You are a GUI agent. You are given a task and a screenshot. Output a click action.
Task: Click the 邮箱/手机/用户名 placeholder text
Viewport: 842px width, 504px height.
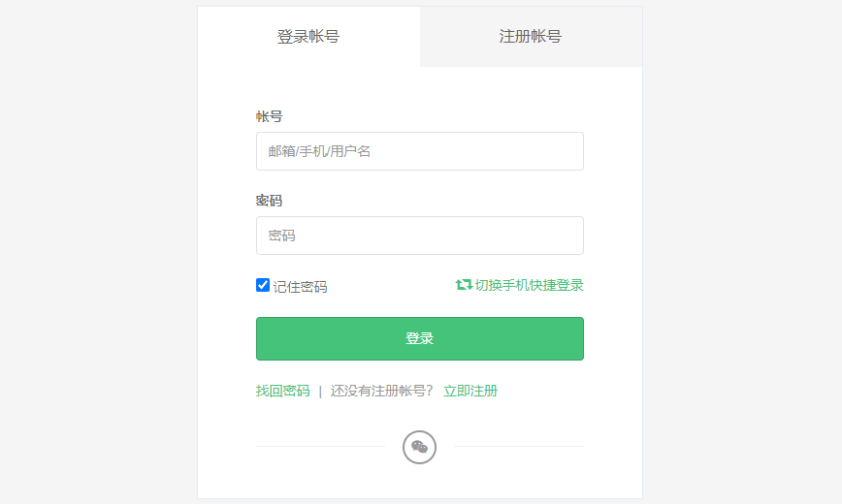coord(320,151)
